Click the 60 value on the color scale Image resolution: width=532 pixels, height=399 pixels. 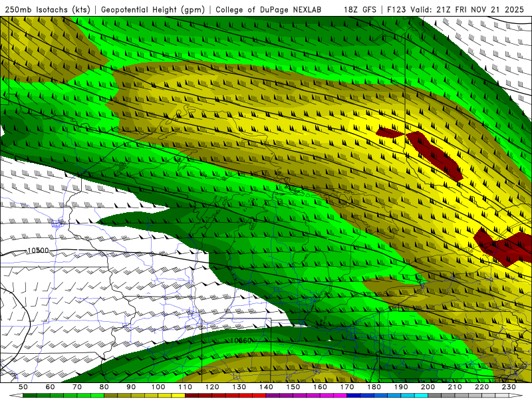click(x=51, y=387)
